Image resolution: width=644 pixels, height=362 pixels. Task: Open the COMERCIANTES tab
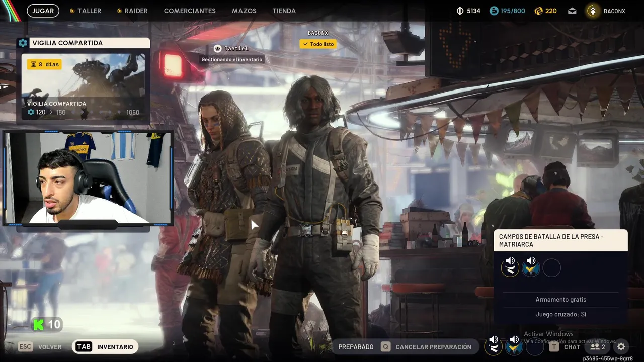[190, 11]
